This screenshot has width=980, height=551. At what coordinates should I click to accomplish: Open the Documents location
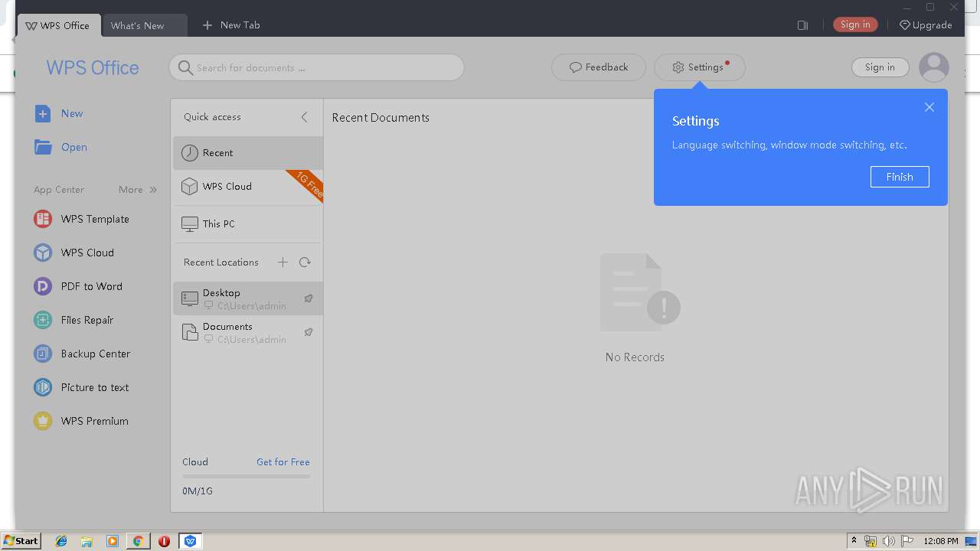247,332
